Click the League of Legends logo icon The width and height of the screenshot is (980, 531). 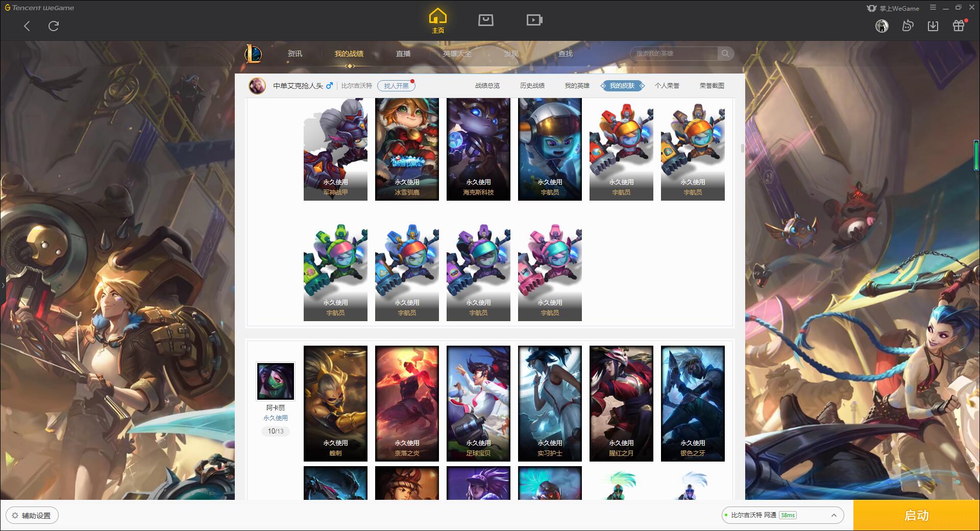(253, 54)
